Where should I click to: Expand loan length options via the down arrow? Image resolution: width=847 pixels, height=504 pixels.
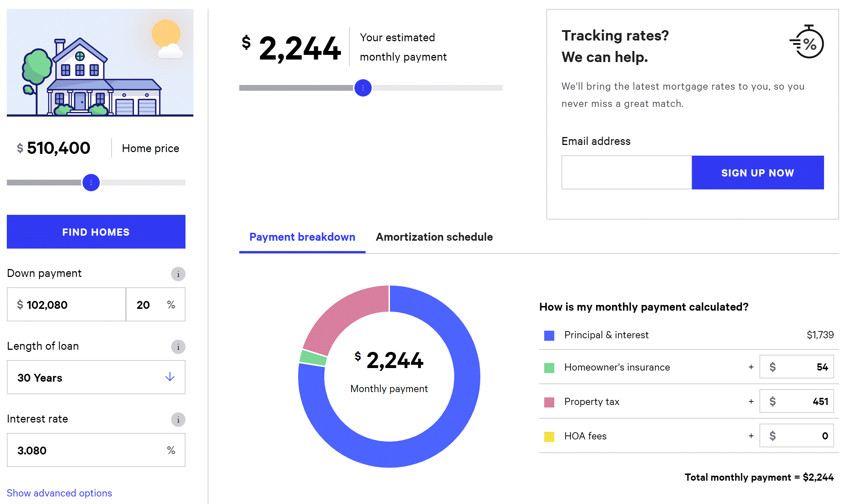click(170, 377)
